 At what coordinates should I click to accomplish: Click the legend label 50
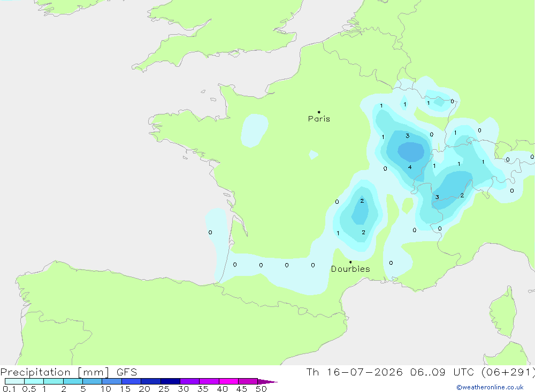262,389
